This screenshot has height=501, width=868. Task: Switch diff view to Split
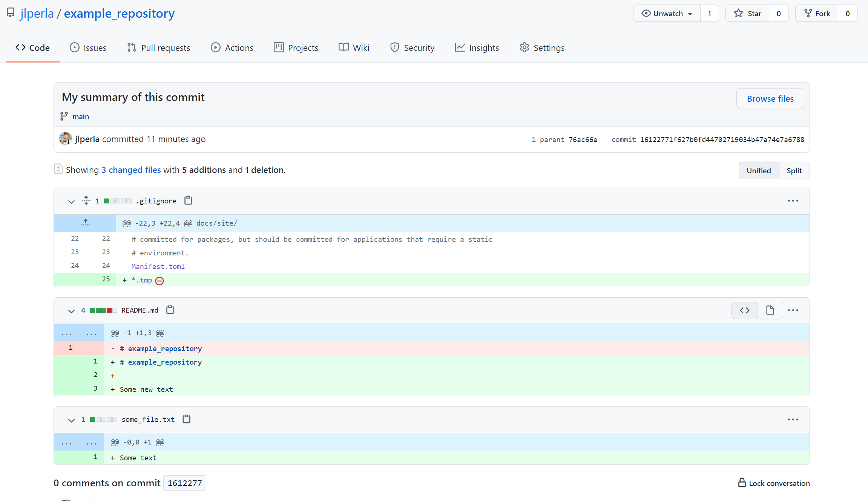[794, 171]
